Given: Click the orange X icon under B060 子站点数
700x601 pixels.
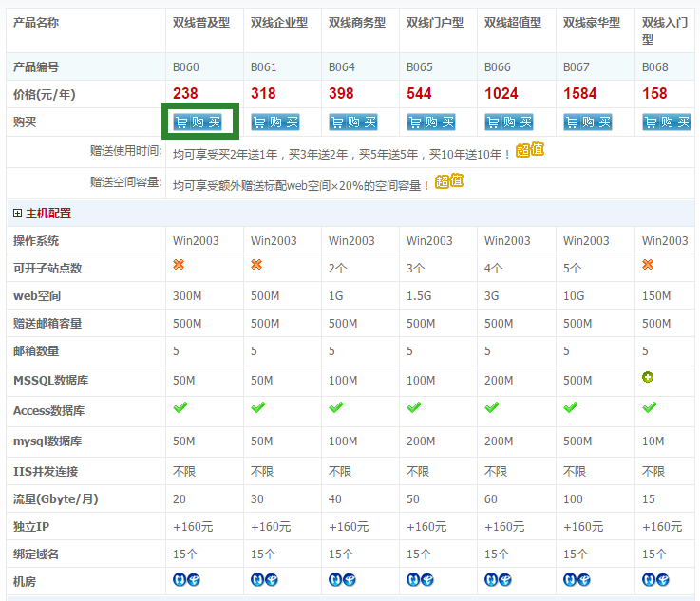Looking at the screenshot, I should [179, 266].
